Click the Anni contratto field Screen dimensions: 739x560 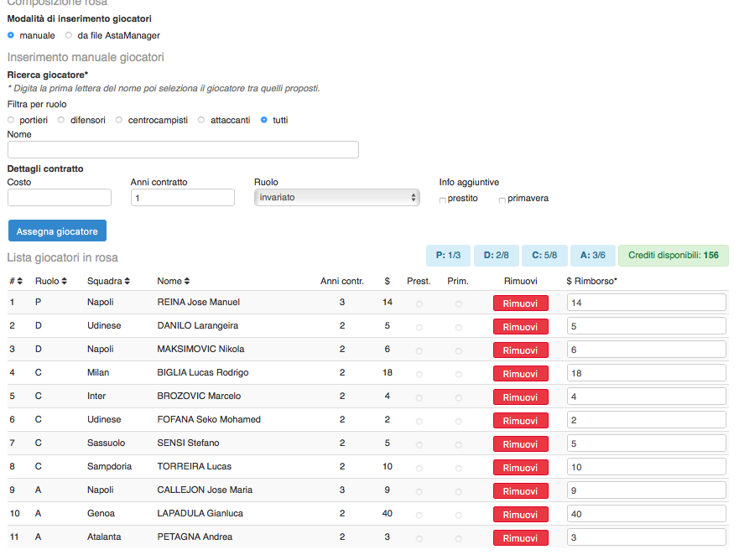pos(183,197)
